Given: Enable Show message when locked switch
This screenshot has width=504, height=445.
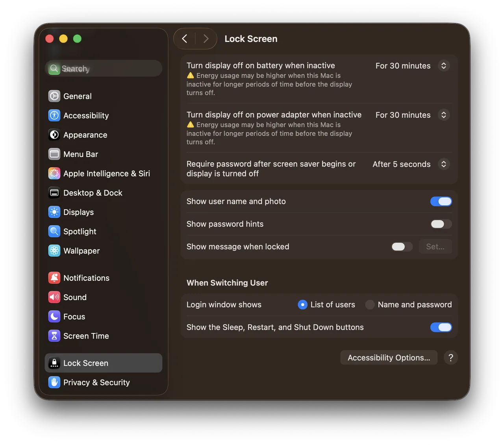Looking at the screenshot, I should [402, 247].
